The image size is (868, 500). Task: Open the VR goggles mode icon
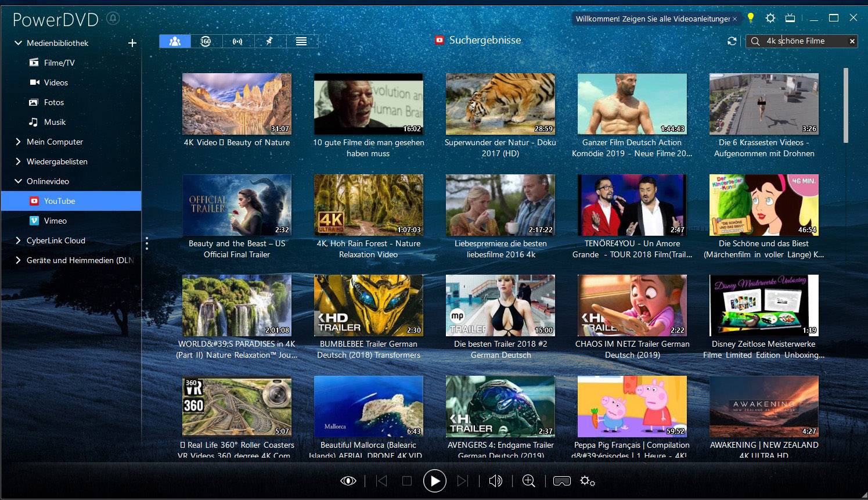pyautogui.click(x=561, y=481)
